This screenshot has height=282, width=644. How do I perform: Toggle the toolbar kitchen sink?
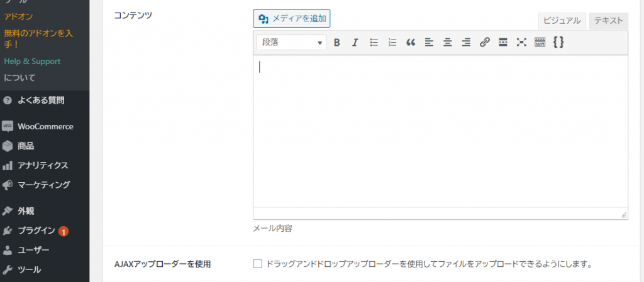[540, 42]
